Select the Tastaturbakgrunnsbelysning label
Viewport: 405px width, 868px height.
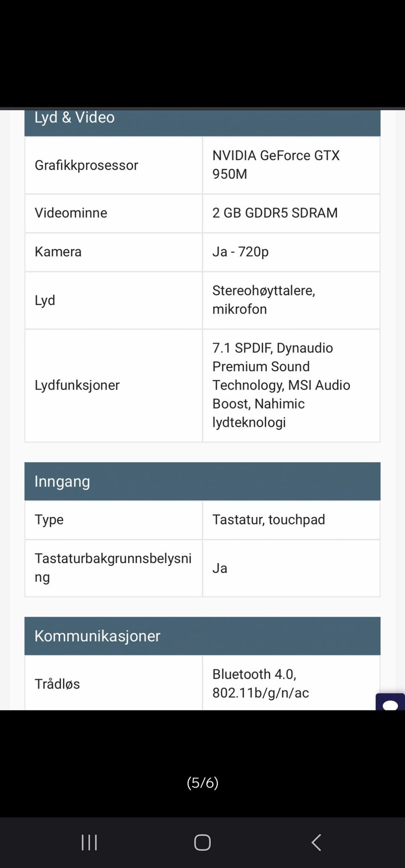pos(113,567)
